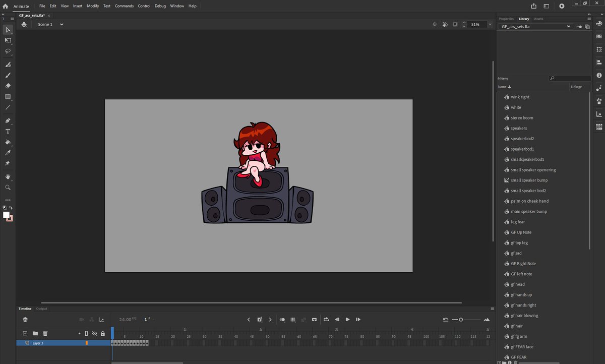Switch to the Properties panel tab
605x364 pixels.
tap(506, 19)
